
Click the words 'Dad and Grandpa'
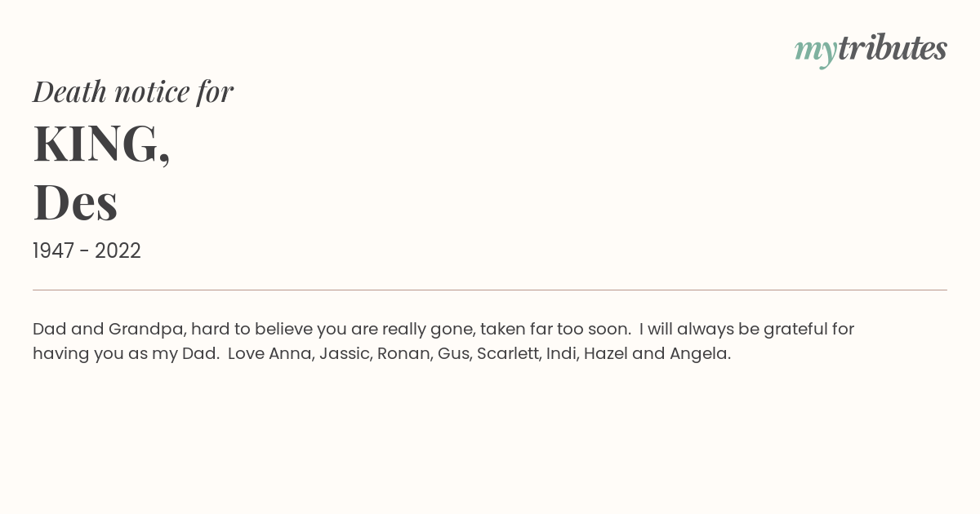(x=108, y=330)
